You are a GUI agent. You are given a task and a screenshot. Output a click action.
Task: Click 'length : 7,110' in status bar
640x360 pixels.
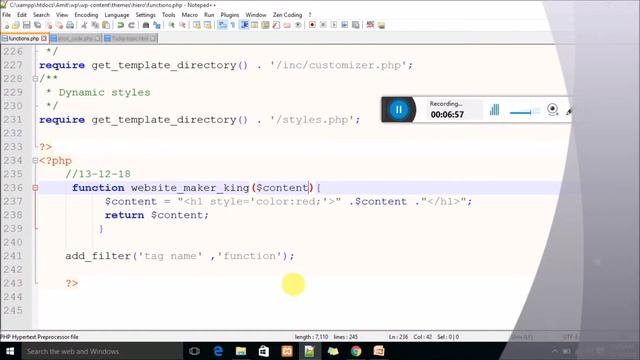pyautogui.click(x=311, y=337)
